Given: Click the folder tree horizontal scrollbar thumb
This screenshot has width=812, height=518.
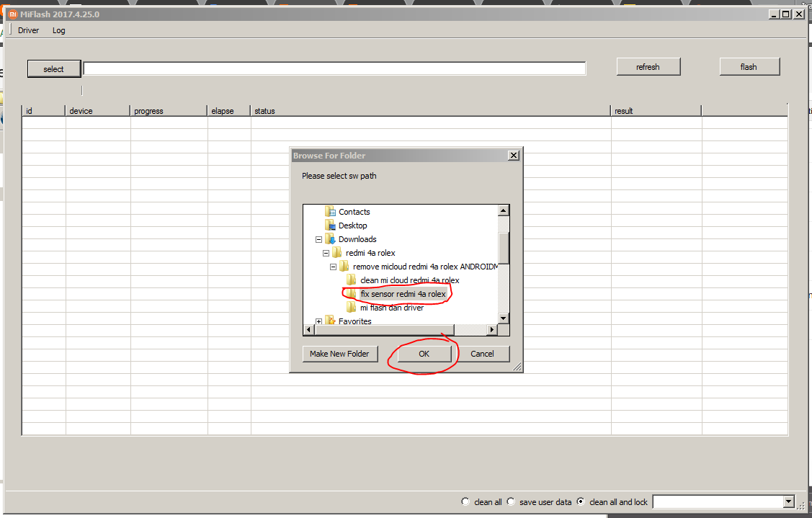Looking at the screenshot, I should tap(384, 329).
